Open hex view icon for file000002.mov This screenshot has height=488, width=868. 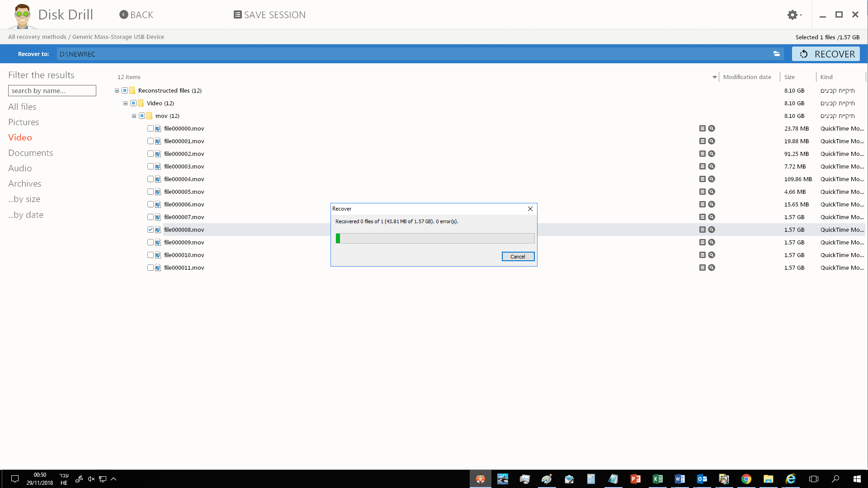(702, 154)
